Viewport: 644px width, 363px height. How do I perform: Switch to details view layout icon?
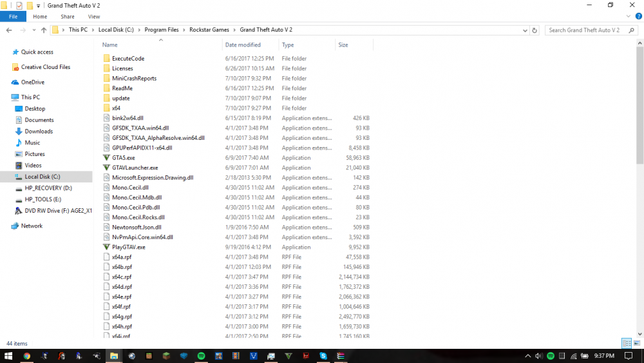coord(627,343)
